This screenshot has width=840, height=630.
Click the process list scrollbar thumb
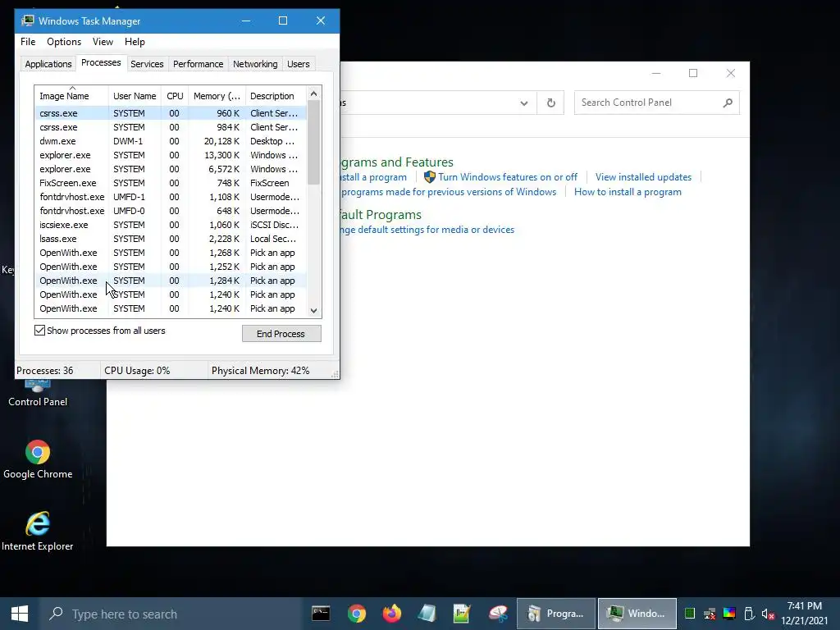tap(314, 142)
